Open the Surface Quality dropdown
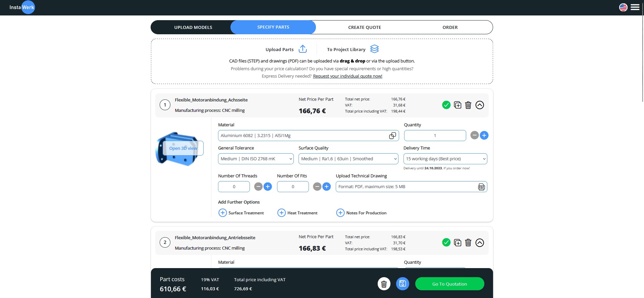 coord(348,159)
